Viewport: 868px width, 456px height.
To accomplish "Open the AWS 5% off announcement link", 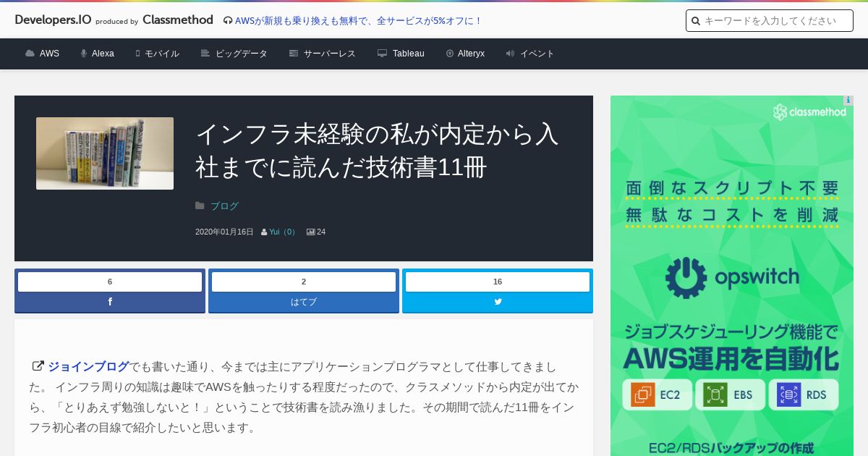I will 359,21.
